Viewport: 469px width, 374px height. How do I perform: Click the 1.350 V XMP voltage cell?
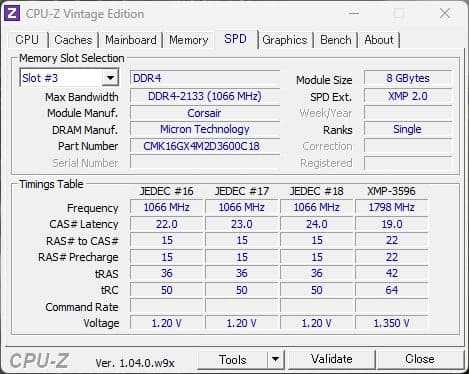tap(392, 323)
